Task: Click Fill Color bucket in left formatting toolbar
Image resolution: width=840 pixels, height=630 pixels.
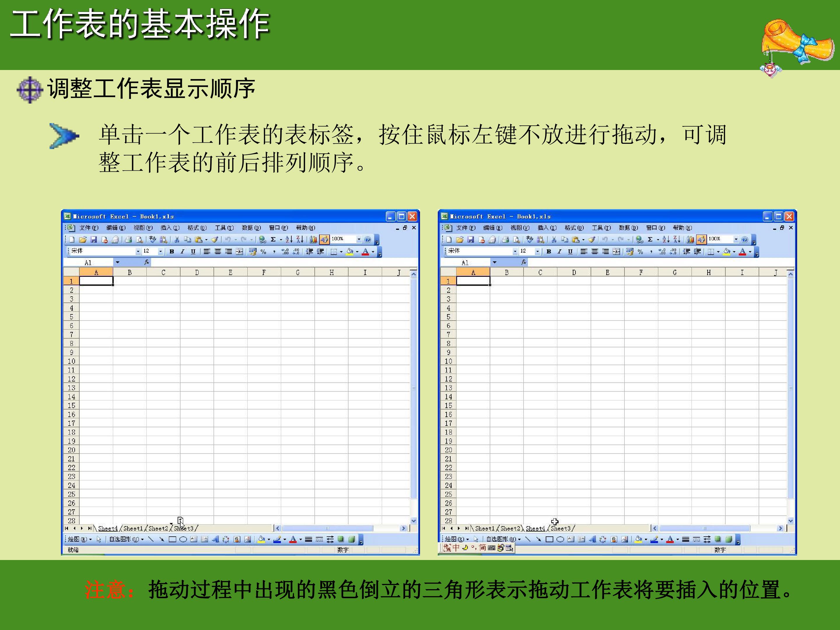Action: (x=349, y=251)
